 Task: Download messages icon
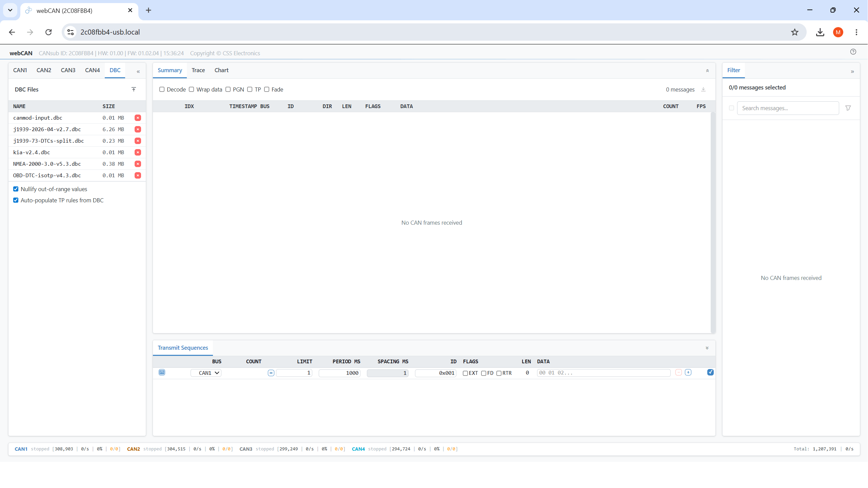click(x=703, y=89)
